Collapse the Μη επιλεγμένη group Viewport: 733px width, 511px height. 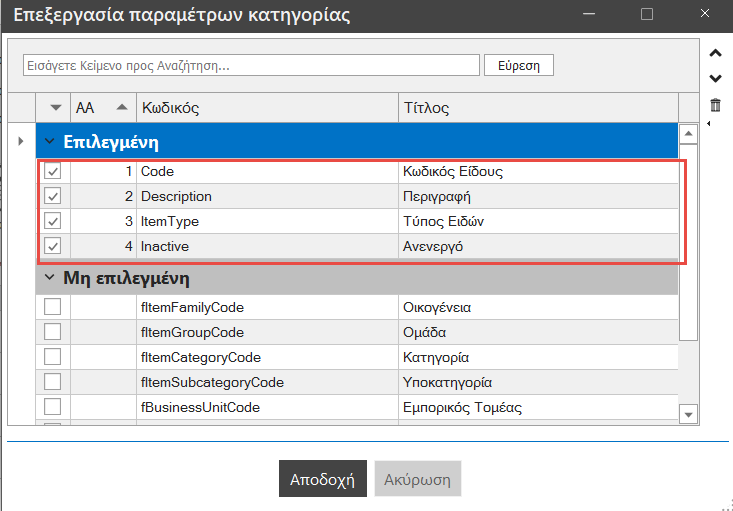[50, 277]
